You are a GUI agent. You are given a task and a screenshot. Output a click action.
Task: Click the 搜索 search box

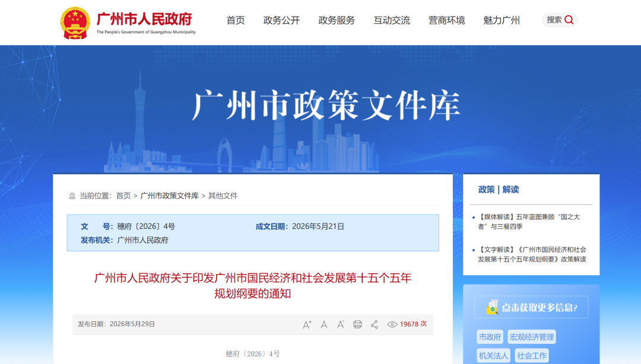tap(559, 20)
